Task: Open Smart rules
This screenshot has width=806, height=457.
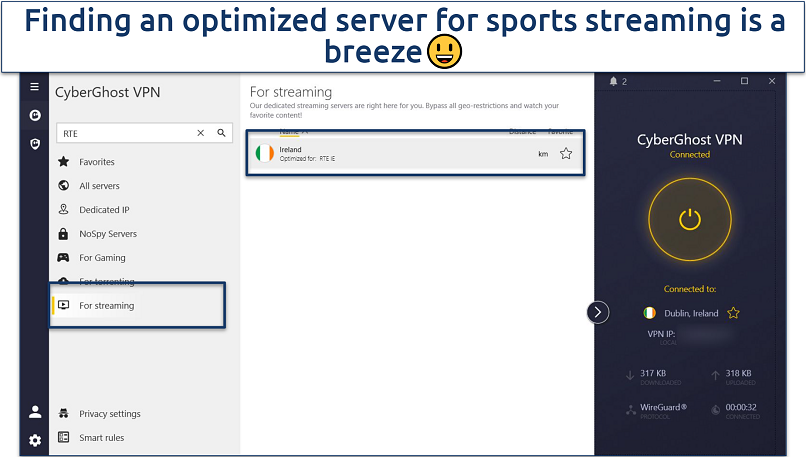Action: point(102,438)
